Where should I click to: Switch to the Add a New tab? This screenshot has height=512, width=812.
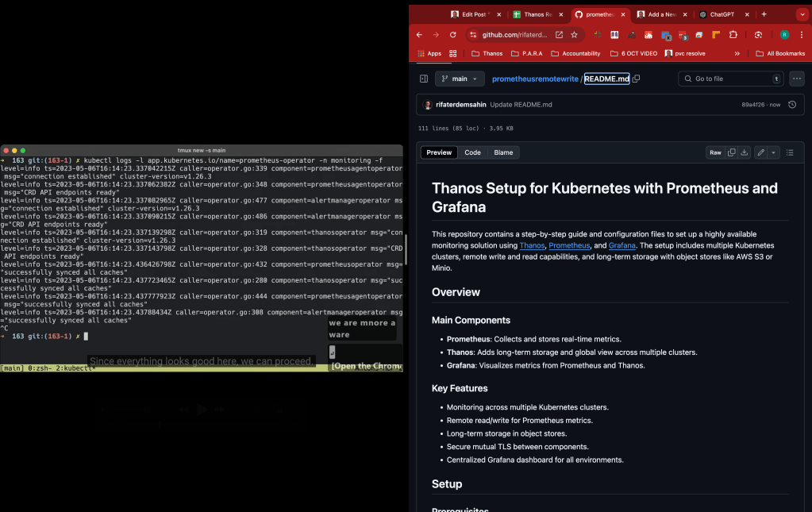pos(660,14)
